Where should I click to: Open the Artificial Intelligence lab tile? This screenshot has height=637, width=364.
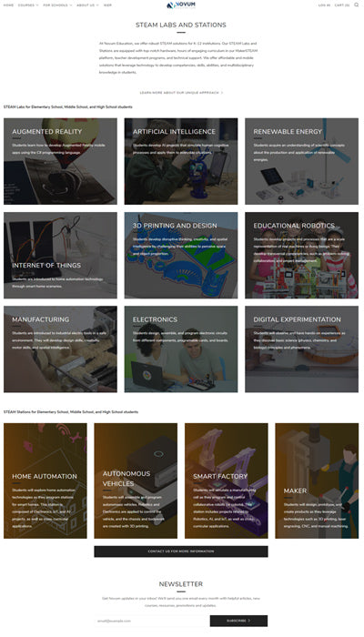tap(181, 161)
